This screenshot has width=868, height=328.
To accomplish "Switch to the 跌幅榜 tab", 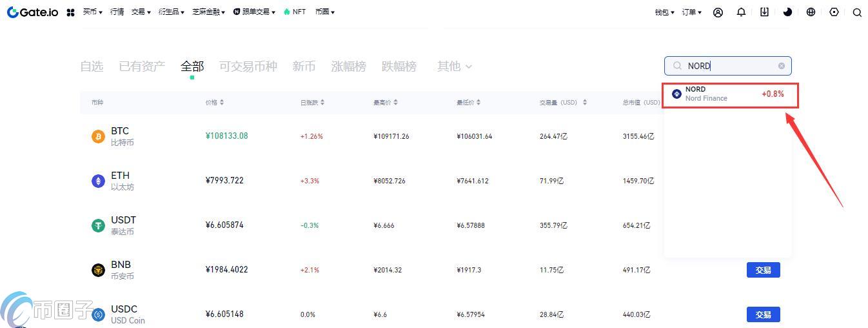I will [x=399, y=66].
